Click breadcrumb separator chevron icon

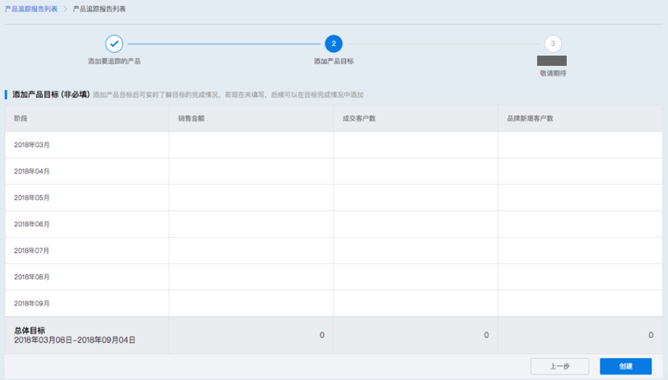(x=65, y=9)
